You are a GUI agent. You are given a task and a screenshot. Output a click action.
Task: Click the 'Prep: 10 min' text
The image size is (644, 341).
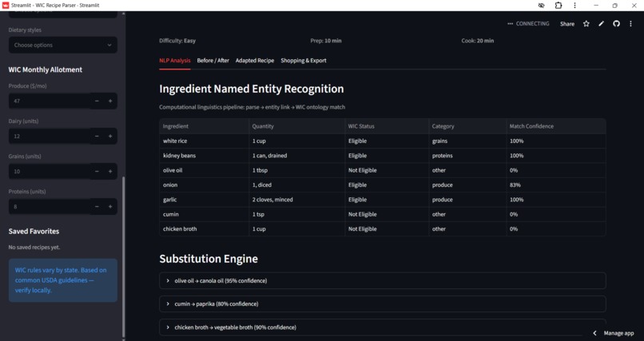pyautogui.click(x=326, y=41)
